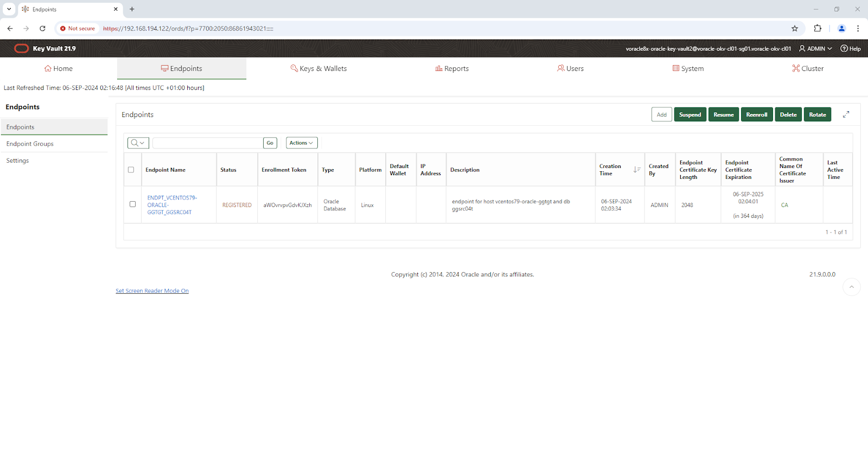
Task: Click the ADMIN created-by cell
Action: click(x=659, y=205)
